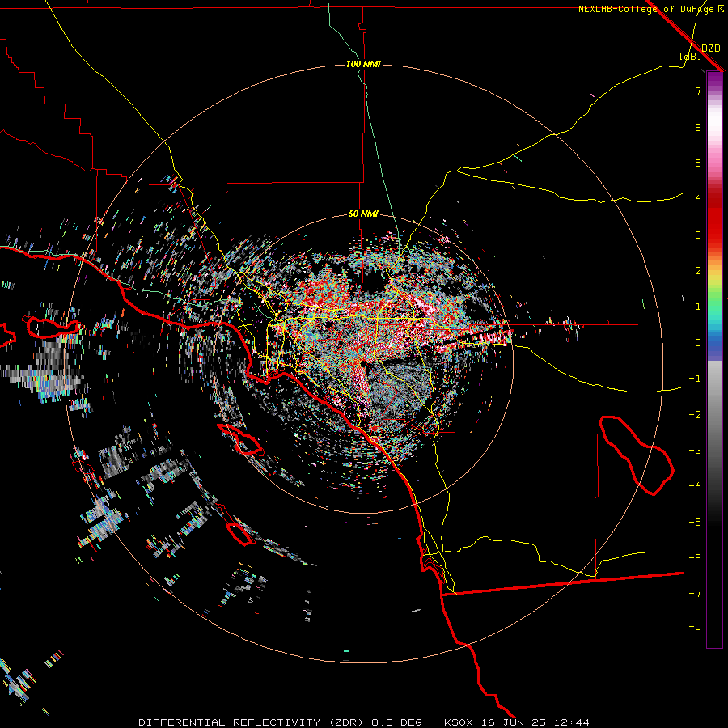Click the KSOX 16 JUN 25 12:44 timestamp
The width and height of the screenshot is (728, 728).
click(x=517, y=722)
